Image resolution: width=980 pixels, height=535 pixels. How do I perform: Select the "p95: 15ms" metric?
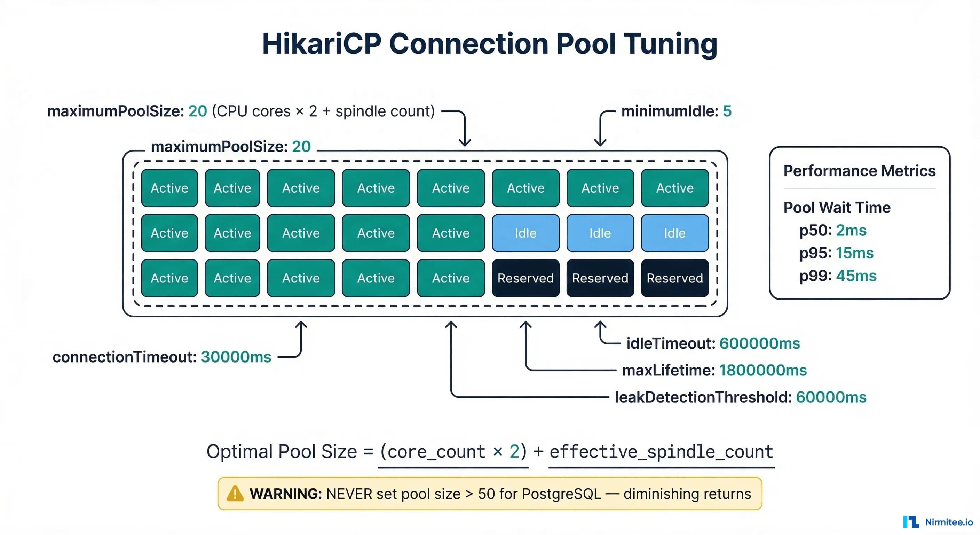[836, 253]
